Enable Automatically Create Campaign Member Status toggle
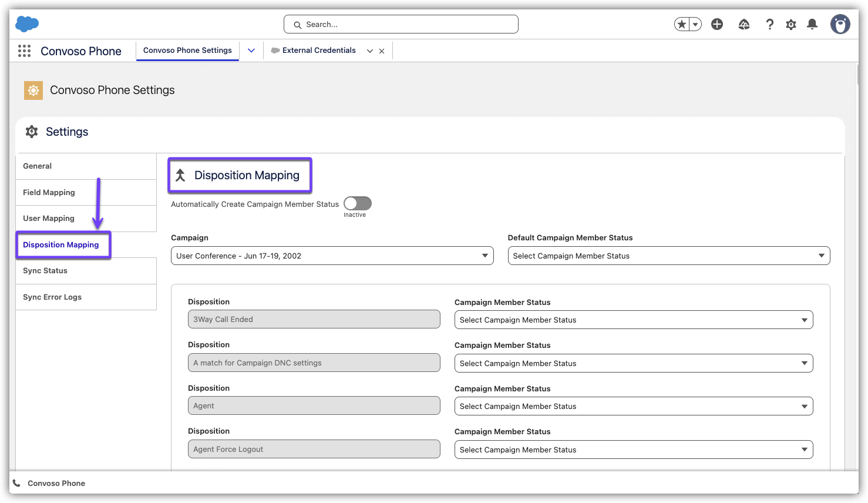 click(x=358, y=203)
